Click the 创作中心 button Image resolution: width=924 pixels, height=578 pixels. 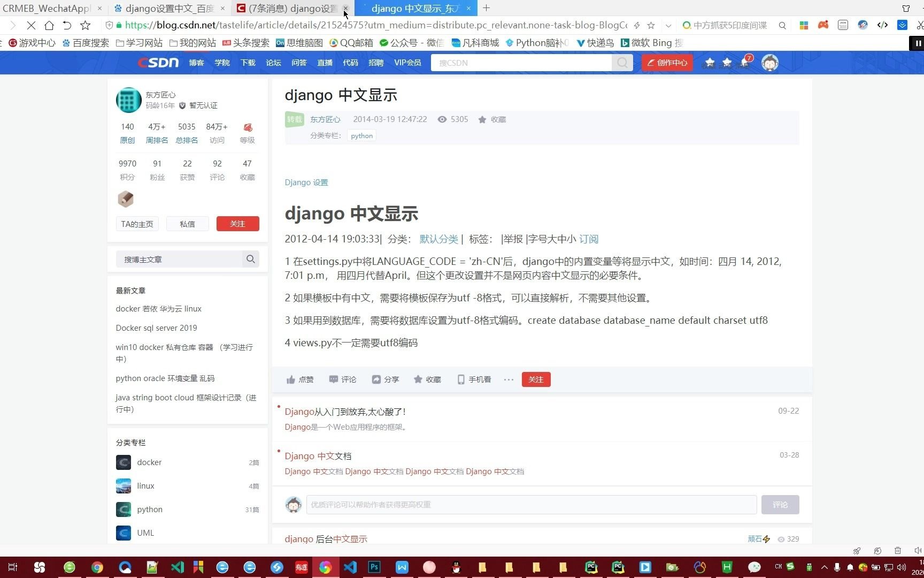[x=667, y=63]
